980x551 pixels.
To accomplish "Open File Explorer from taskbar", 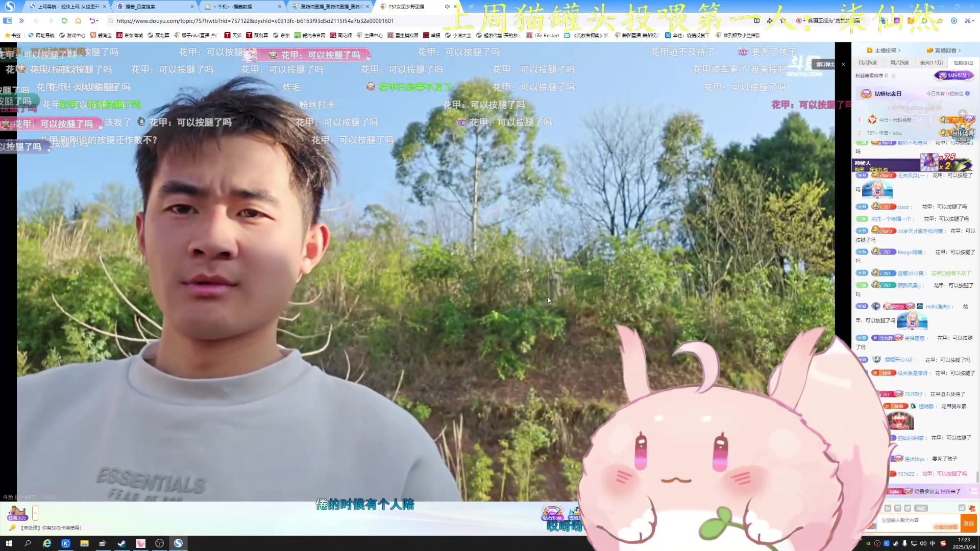I will [84, 543].
